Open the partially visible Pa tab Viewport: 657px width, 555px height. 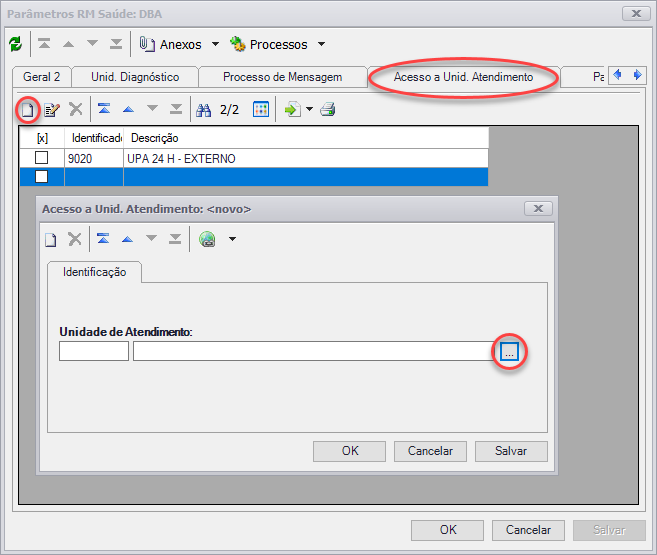click(583, 77)
